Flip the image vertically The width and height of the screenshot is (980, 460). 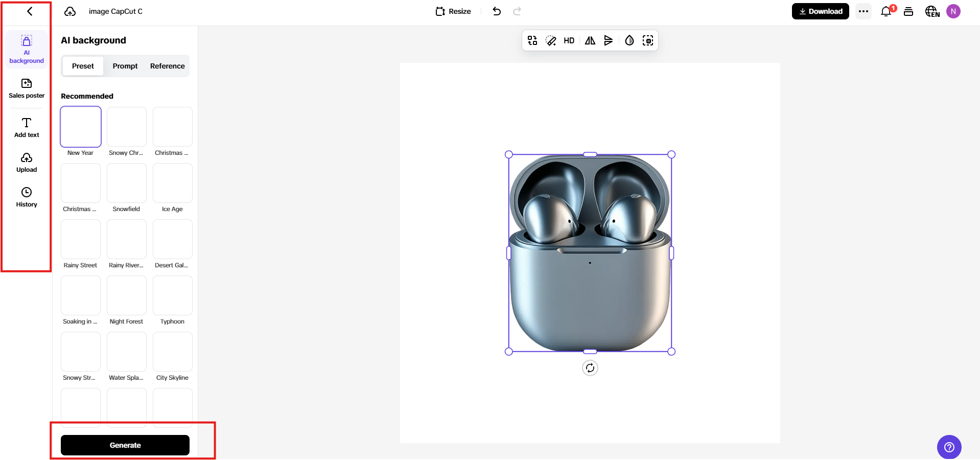pos(609,41)
